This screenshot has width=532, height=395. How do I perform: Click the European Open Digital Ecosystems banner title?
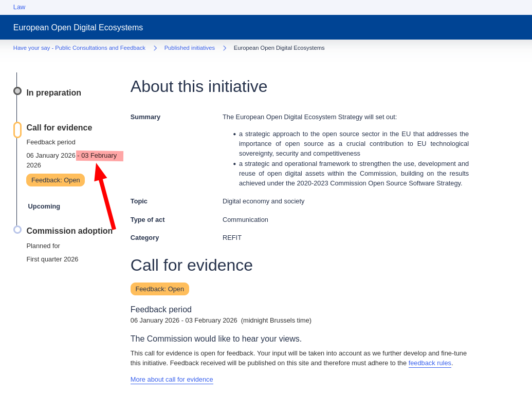(78, 28)
